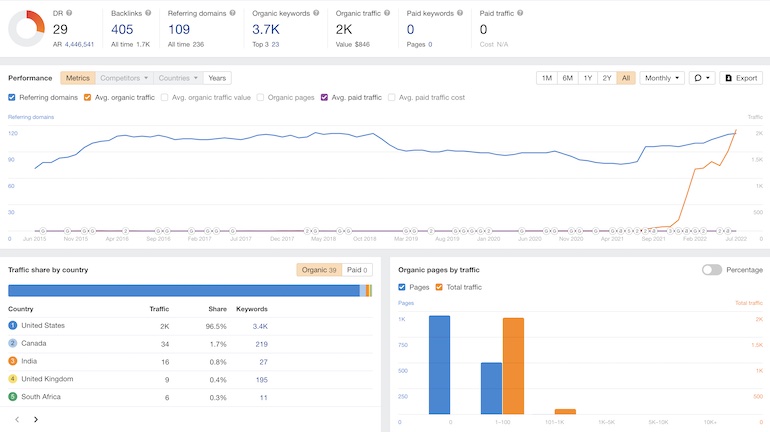Open South Africa 11 keywords link
Screen dimensions: 770x432
[264, 398]
